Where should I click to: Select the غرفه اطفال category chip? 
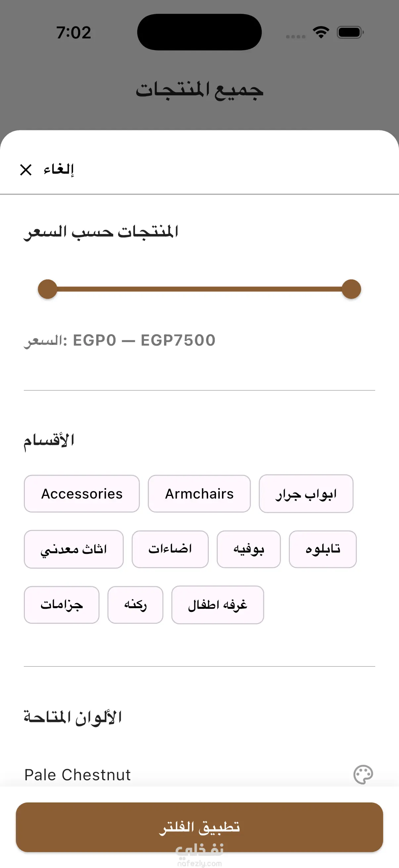coord(217,605)
